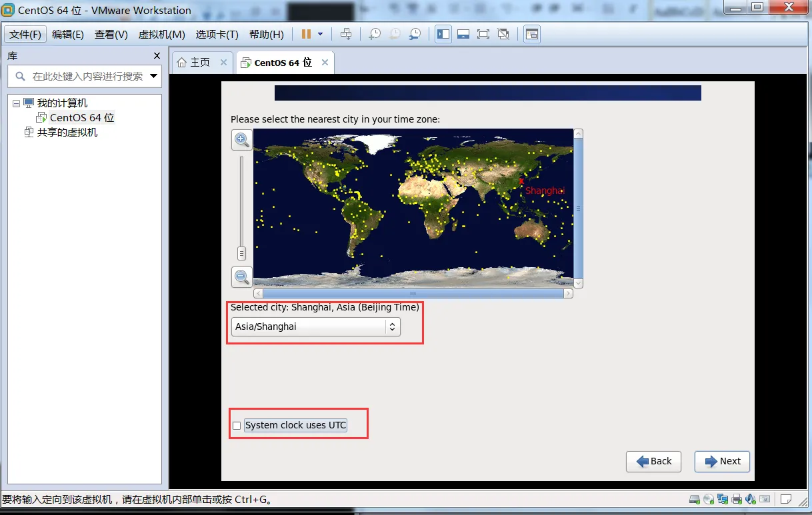Close the 主页 tab
The height and width of the screenshot is (515, 812).
point(224,63)
